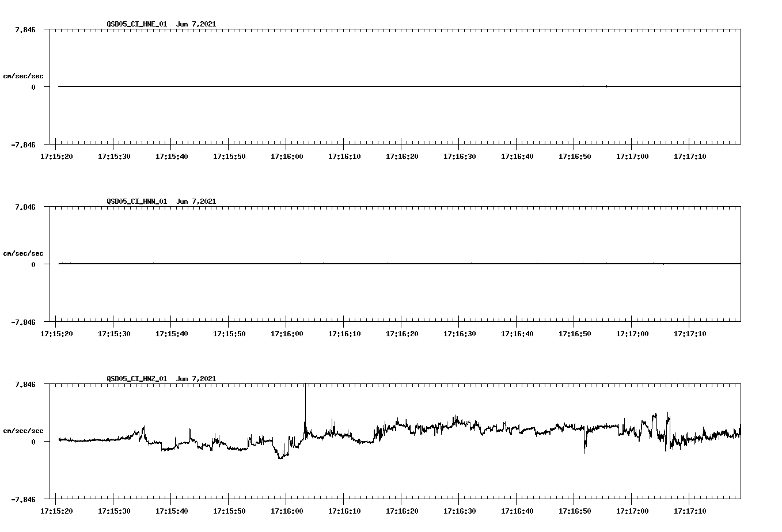Click the 17:15:30 time label under HNZ plot
The width and height of the screenshot is (782, 532).
point(114,511)
